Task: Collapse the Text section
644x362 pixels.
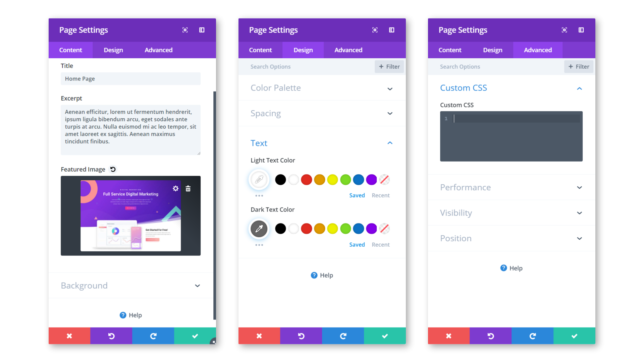Action: [390, 143]
